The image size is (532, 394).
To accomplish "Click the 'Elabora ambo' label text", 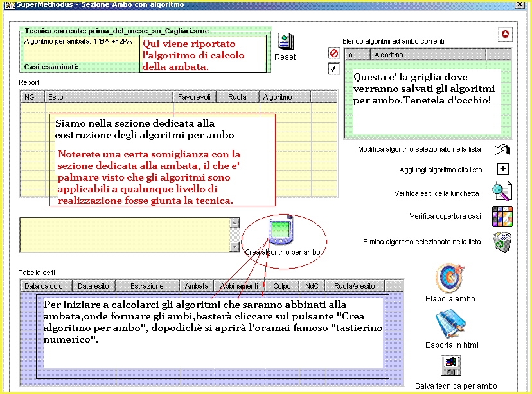I will click(450, 299).
